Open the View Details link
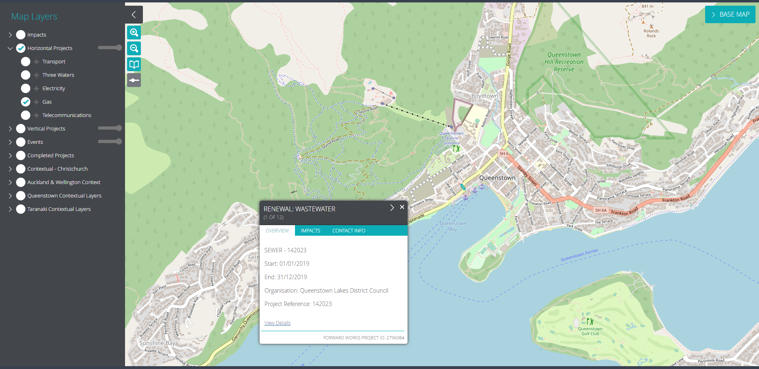Viewport: 759px width, 369px height. click(277, 323)
